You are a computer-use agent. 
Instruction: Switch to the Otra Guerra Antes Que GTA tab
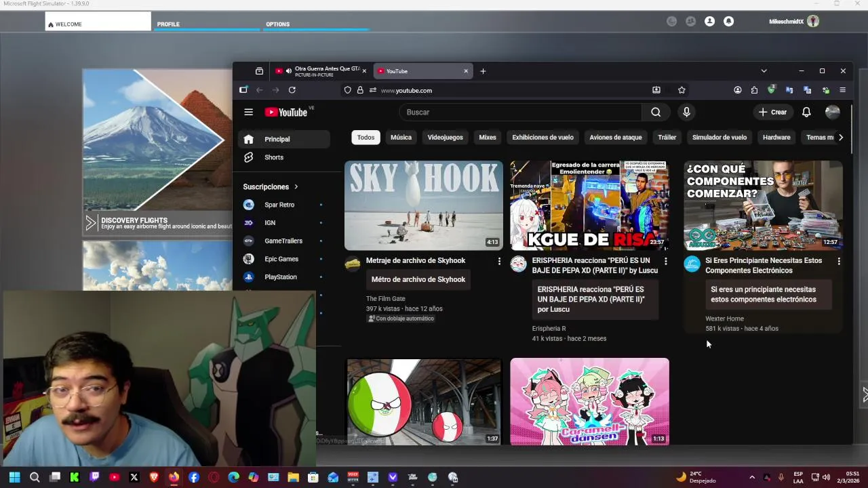pyautogui.click(x=321, y=71)
